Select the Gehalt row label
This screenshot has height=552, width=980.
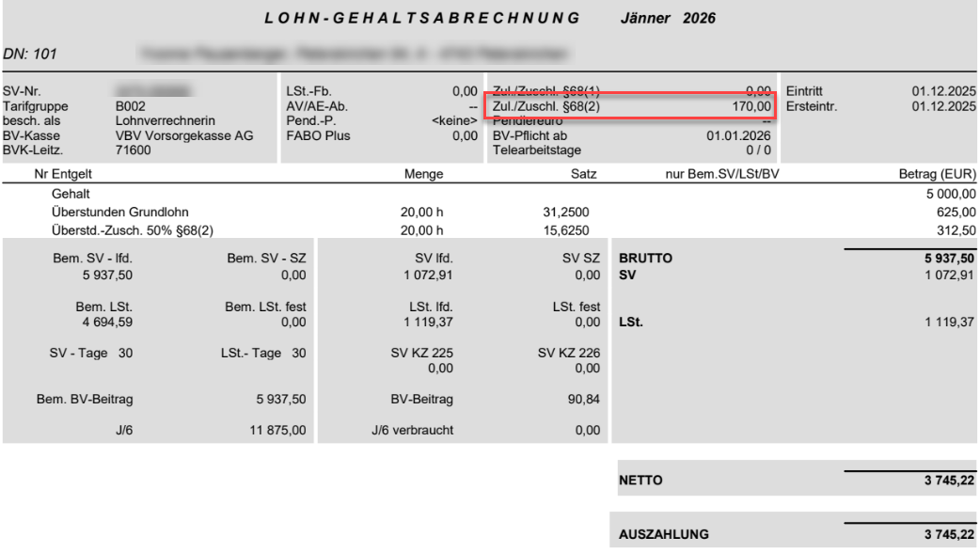(71, 194)
